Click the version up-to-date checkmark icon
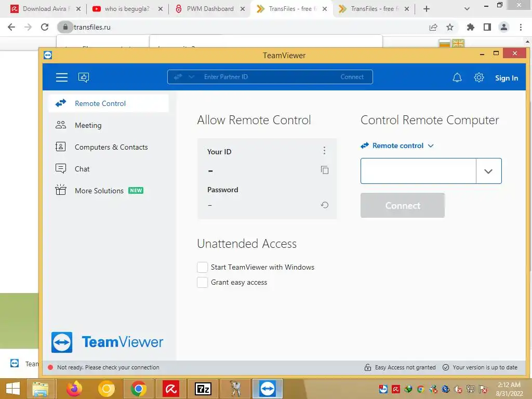Screen dimensions: 532x399 click(446, 367)
